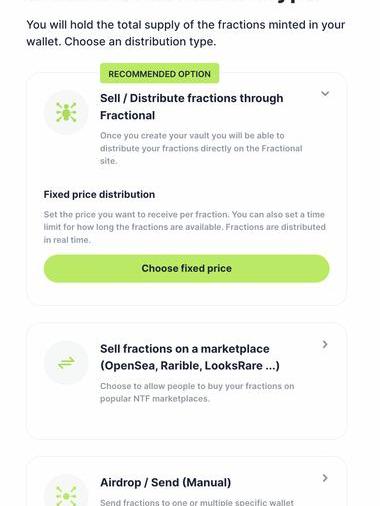
Task: Click the 'You will hold the total supply' intro text
Action: [x=186, y=33]
